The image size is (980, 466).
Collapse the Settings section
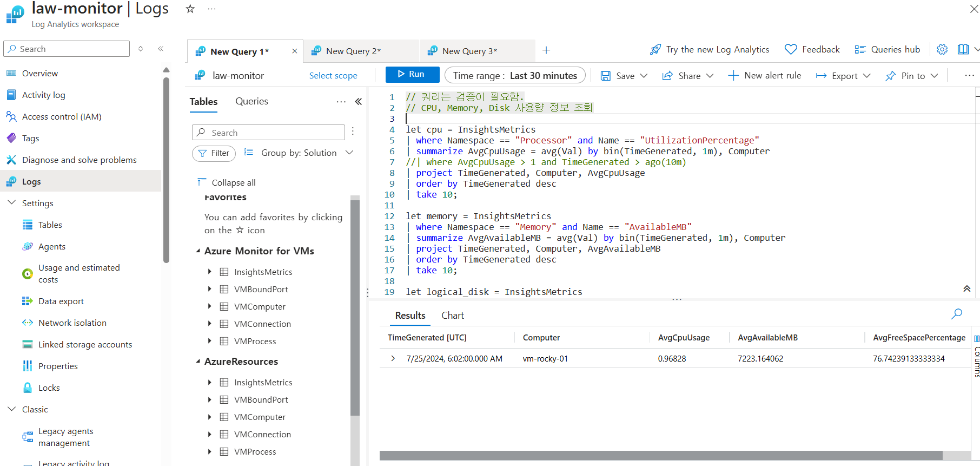coord(12,203)
